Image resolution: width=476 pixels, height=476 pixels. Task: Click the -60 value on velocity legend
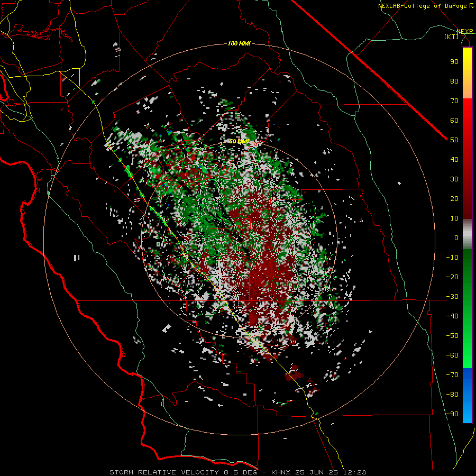452,355
